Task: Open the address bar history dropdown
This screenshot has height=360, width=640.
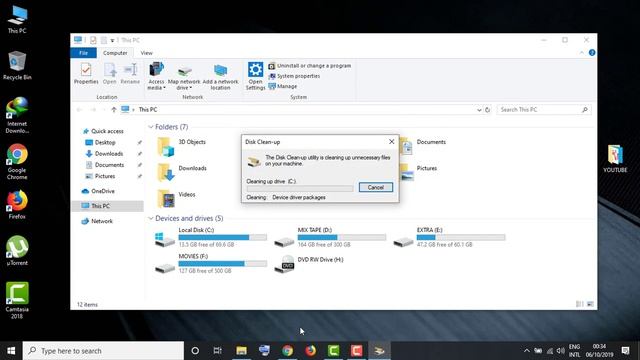Action: point(479,110)
